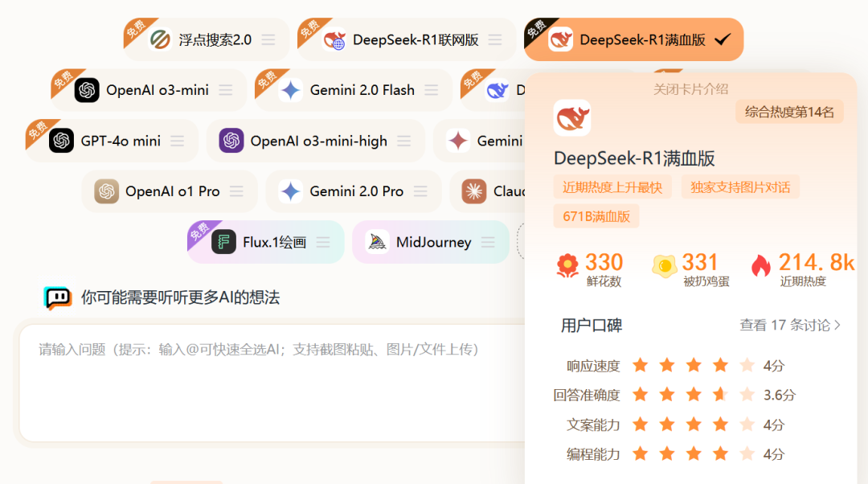Click the 671B满血版 tag
This screenshot has width=868, height=484.
point(596,216)
